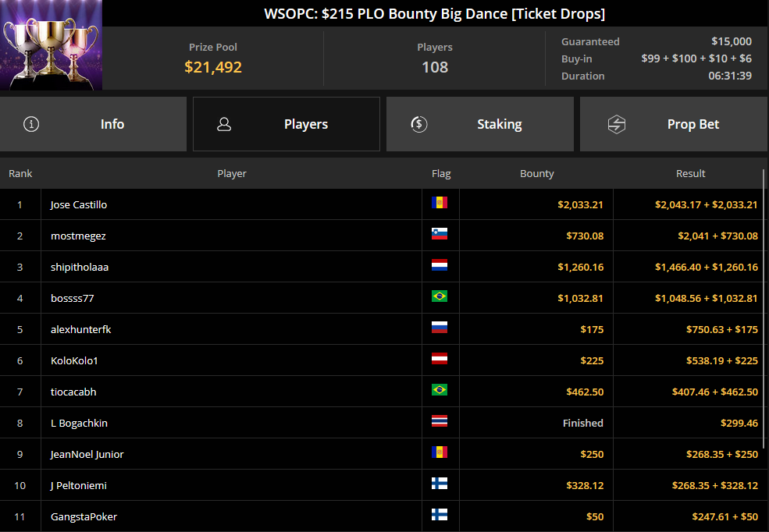Click the Prop Bet hexagon icon
Screen dimensions: 769x532
pyautogui.click(x=617, y=124)
